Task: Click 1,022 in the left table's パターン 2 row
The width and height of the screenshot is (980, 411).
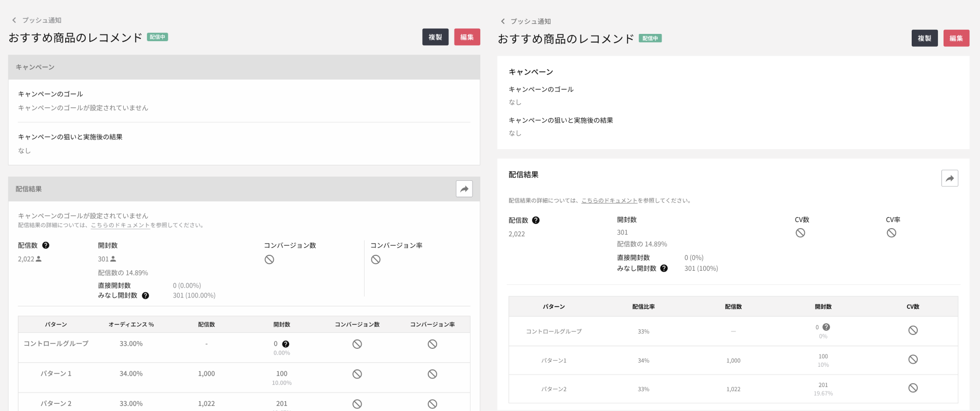Action: [x=206, y=404]
